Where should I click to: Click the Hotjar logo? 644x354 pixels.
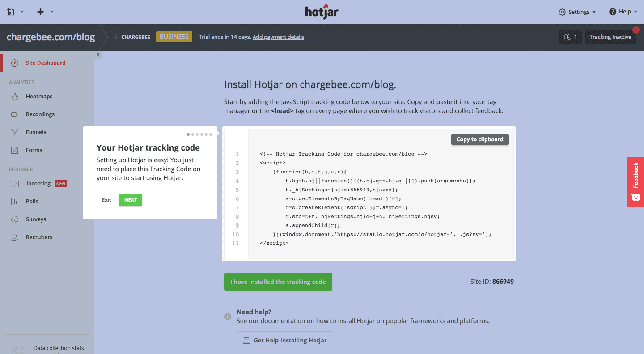click(x=322, y=11)
